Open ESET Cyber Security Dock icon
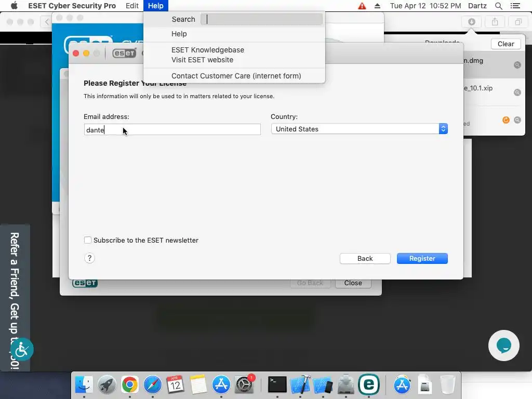The width and height of the screenshot is (532, 399). 369,384
